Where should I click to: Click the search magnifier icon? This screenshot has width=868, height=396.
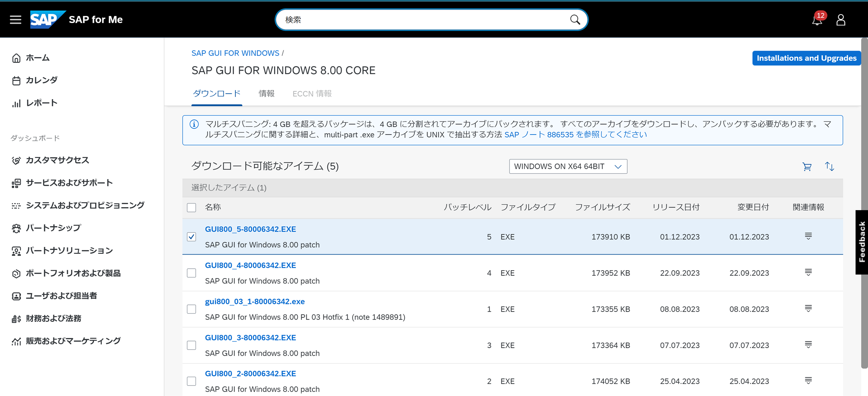pos(575,20)
